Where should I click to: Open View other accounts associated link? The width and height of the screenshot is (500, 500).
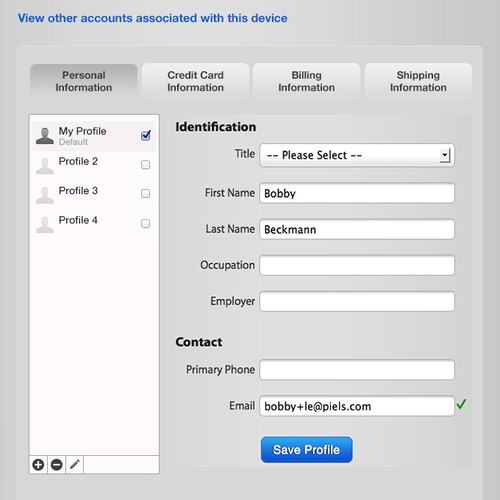pyautogui.click(x=153, y=18)
